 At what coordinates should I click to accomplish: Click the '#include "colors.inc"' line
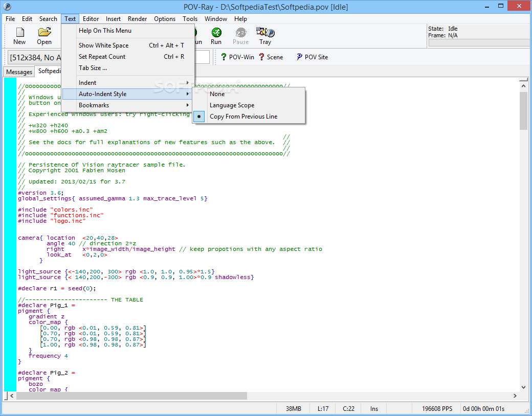tap(55, 210)
